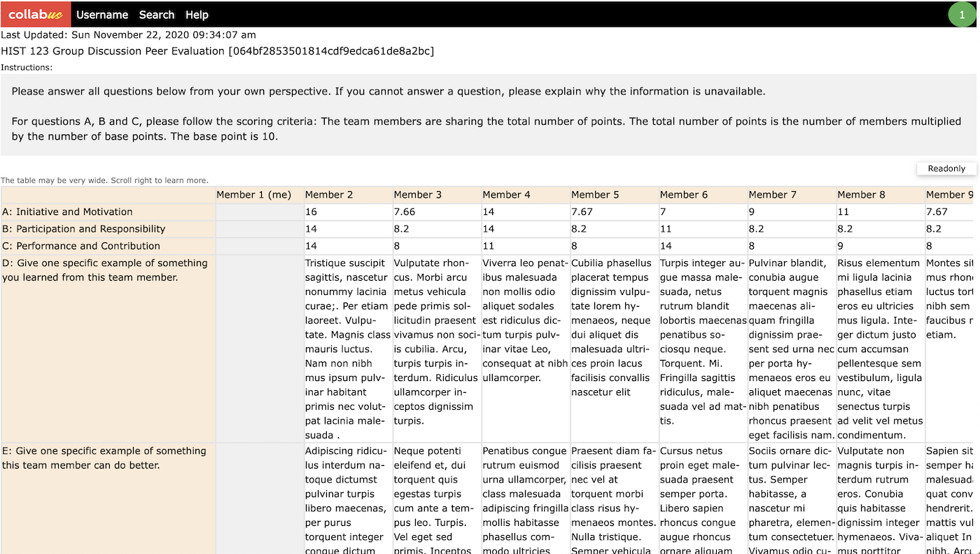Select the Member 2 column header

pyautogui.click(x=348, y=195)
